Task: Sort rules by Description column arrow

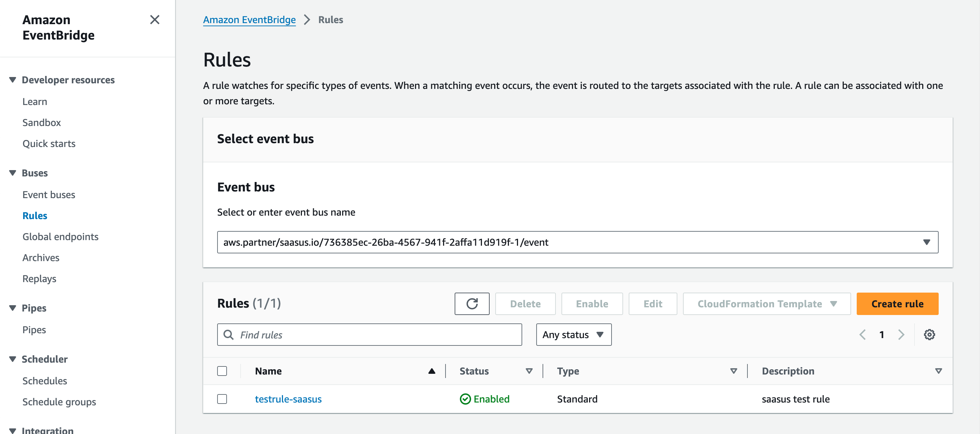Action: point(938,371)
